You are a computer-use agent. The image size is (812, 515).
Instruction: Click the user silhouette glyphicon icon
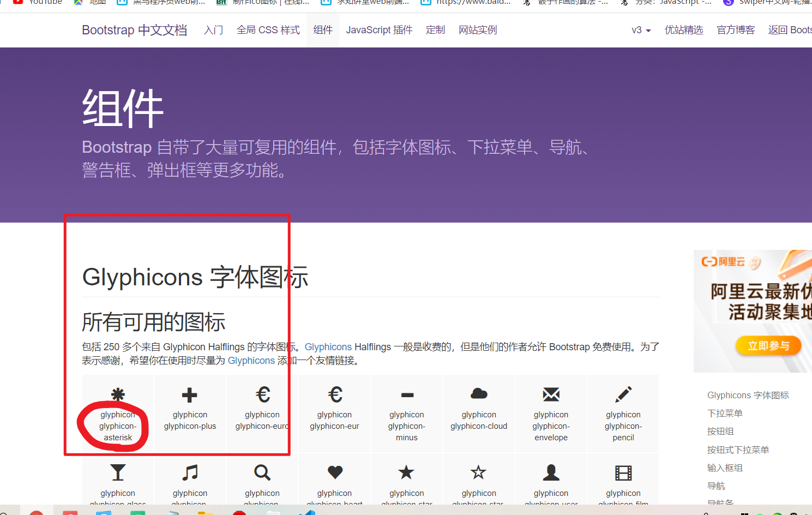click(x=551, y=472)
